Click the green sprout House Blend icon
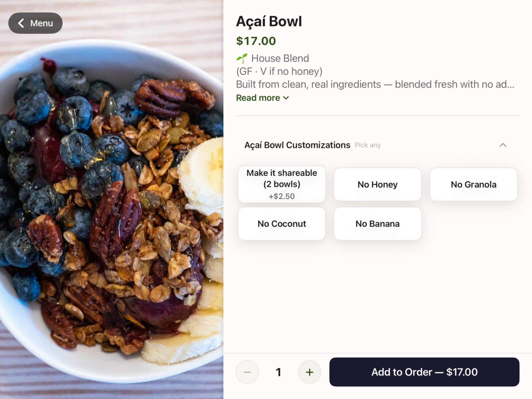 (242, 59)
